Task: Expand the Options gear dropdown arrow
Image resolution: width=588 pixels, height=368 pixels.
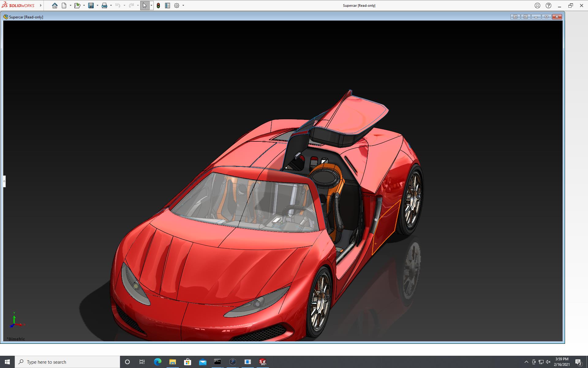Action: click(183, 6)
